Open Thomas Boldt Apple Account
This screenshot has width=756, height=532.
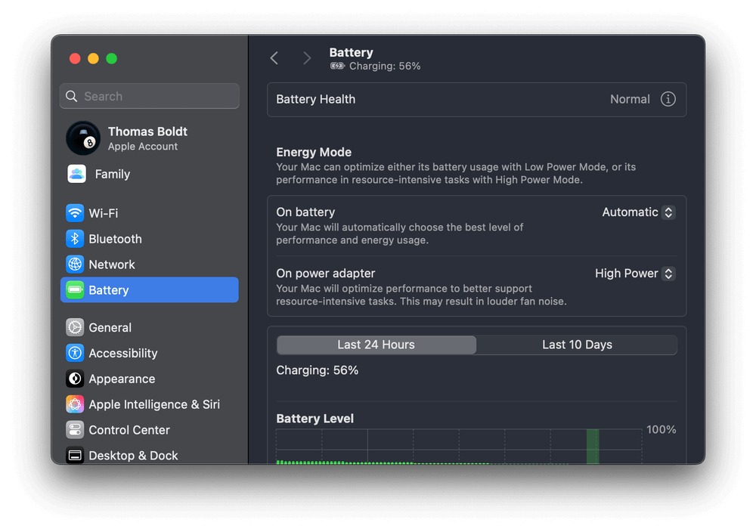click(149, 138)
